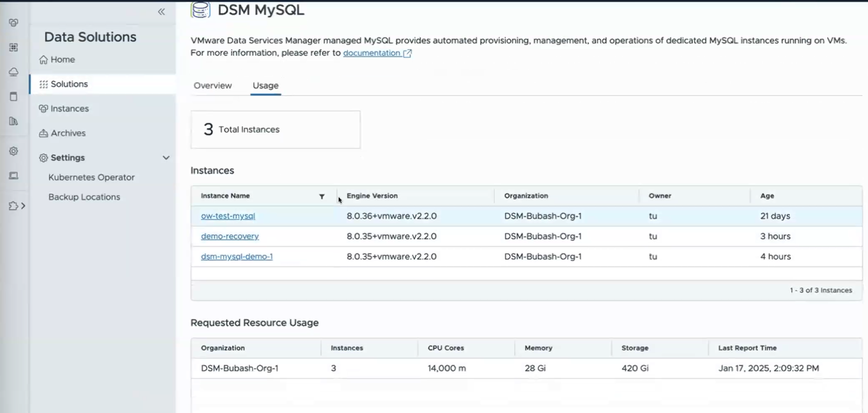The image size is (868, 413).
Task: Open the ow-test-mysql instance link
Action: (228, 216)
